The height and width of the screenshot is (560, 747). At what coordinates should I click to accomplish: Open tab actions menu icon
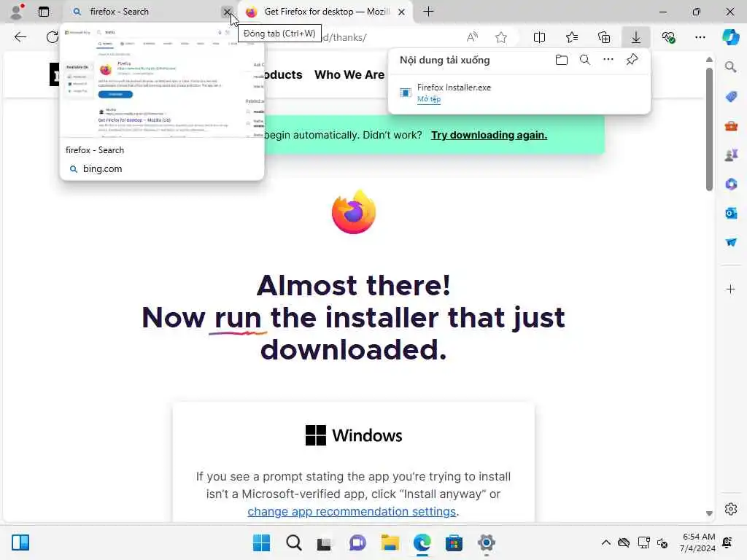[43, 12]
